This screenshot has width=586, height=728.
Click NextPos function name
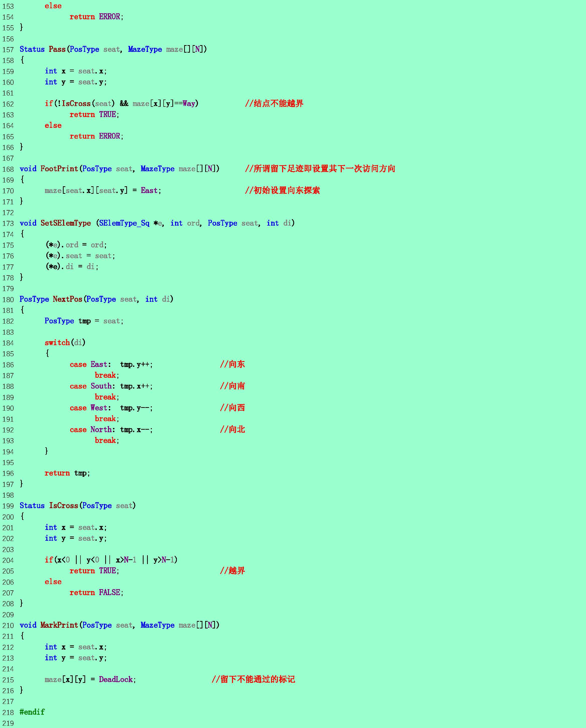67,299
